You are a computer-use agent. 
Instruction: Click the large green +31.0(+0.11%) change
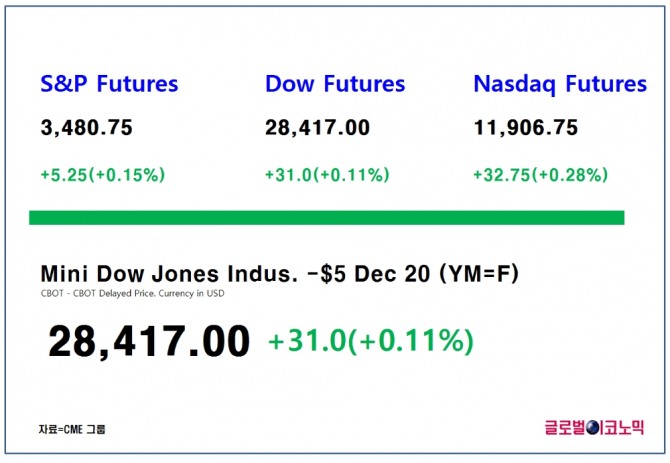[370, 341]
